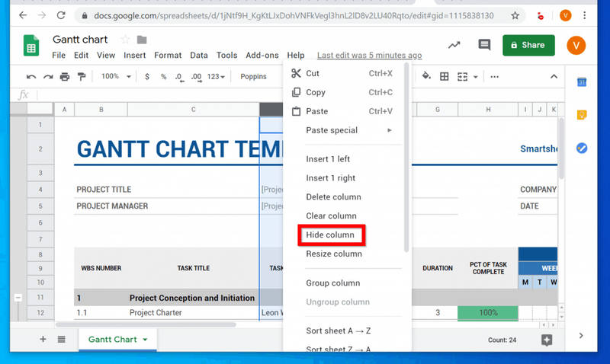Open the activity dashboard trend icon
The image size is (610, 364).
(454, 45)
